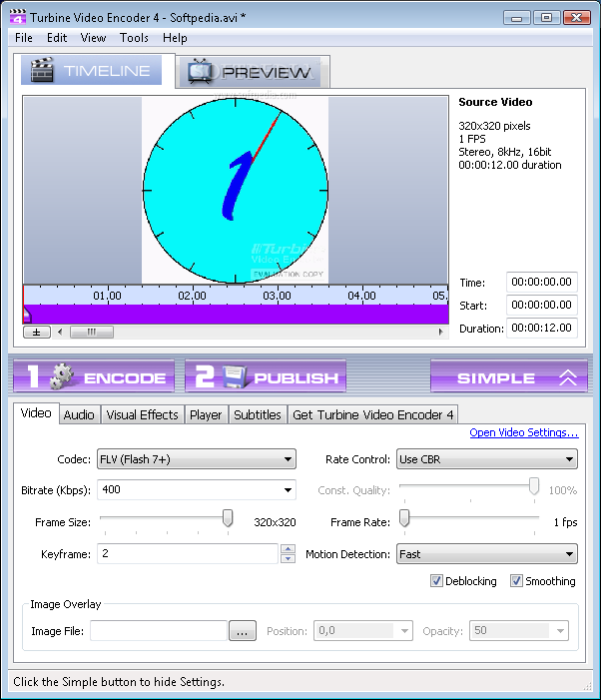Image resolution: width=601 pixels, height=700 pixels.
Task: Click the clock video frame thumbnail
Action: click(236, 190)
